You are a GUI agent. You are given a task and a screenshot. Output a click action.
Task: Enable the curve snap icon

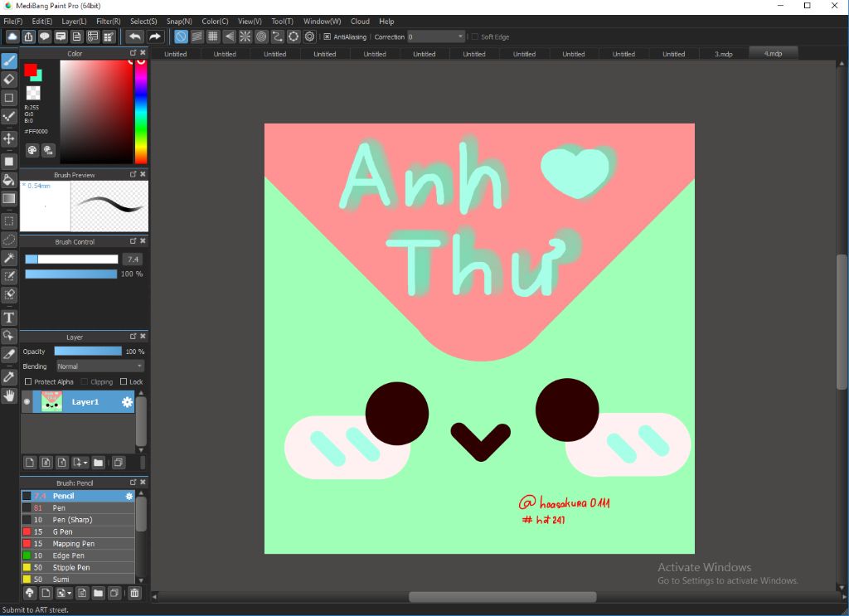tap(277, 36)
